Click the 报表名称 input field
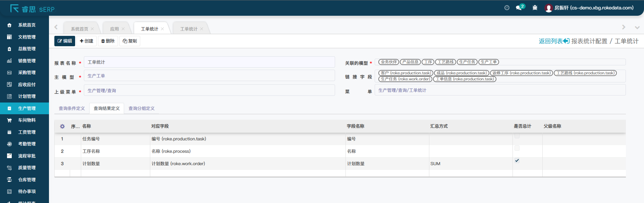This screenshot has width=644, height=203. coord(209,62)
